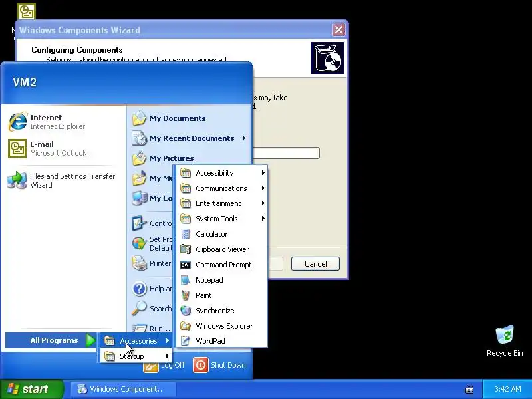Click the Synchronize icon
This screenshot has width=532, height=399.
[x=186, y=311]
